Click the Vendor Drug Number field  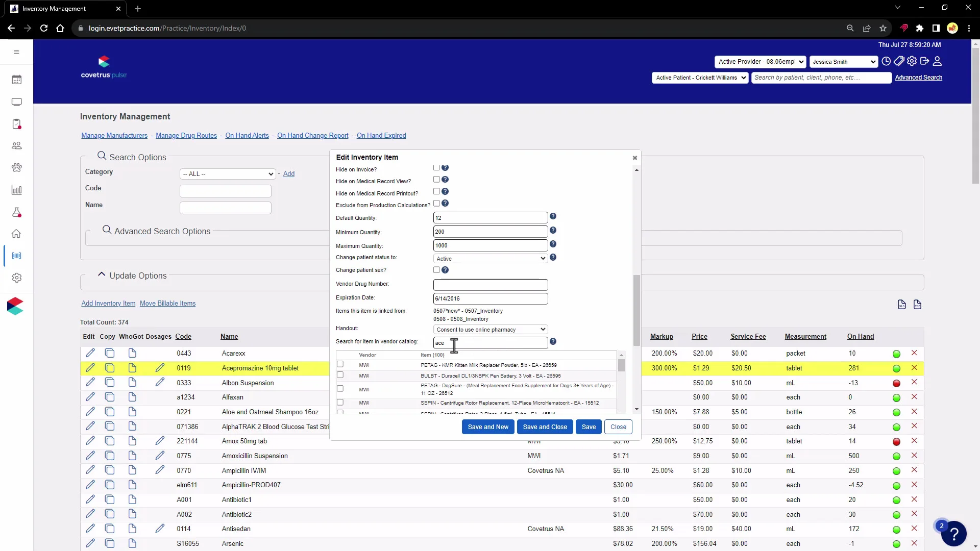tap(490, 285)
